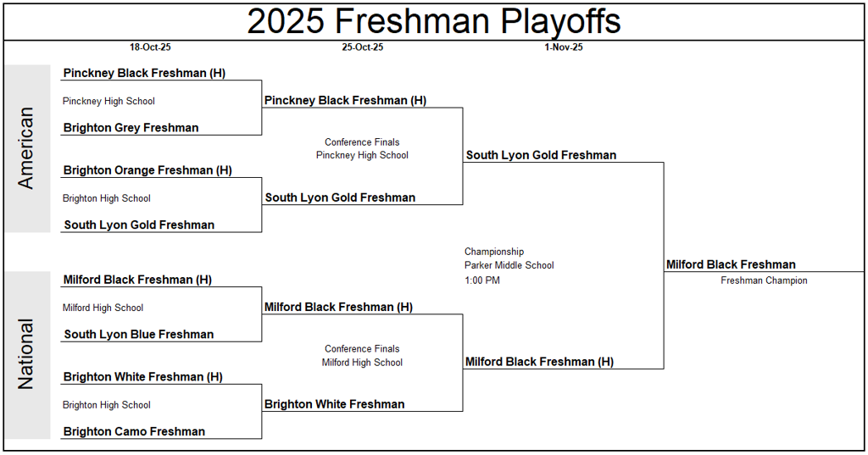Click Conference Finals text above Milford High School
The image size is (868, 455).
click(362, 349)
